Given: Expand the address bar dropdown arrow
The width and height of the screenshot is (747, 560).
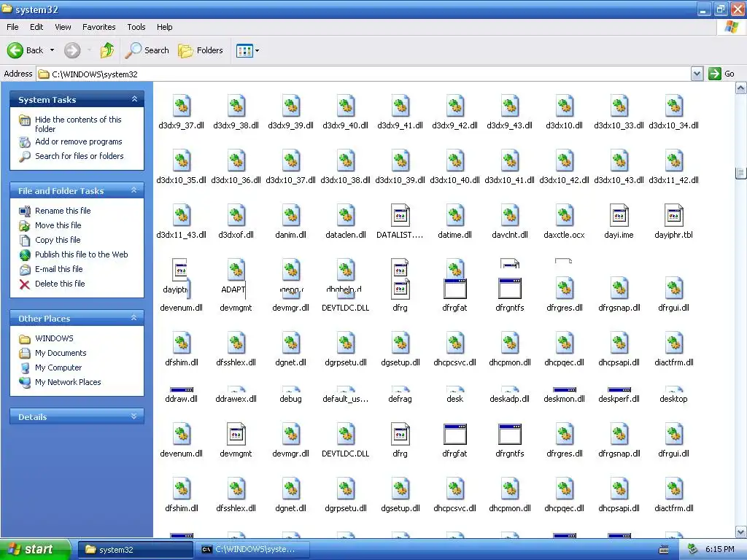Looking at the screenshot, I should click(697, 74).
